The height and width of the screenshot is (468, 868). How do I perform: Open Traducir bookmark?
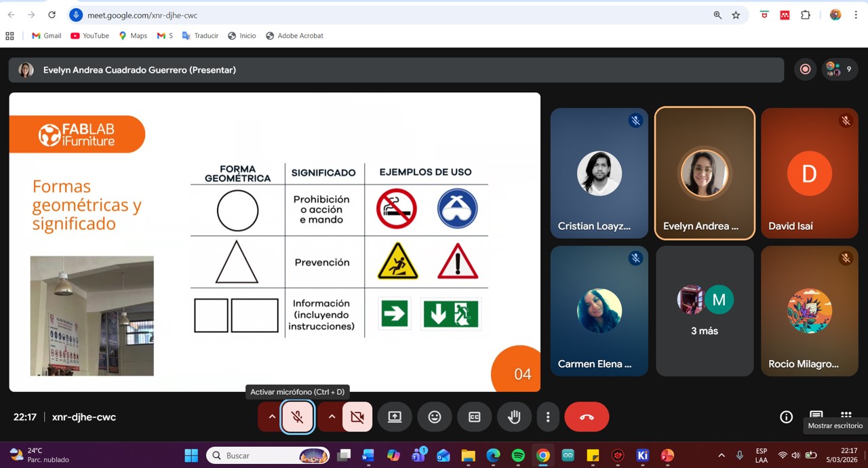point(200,36)
